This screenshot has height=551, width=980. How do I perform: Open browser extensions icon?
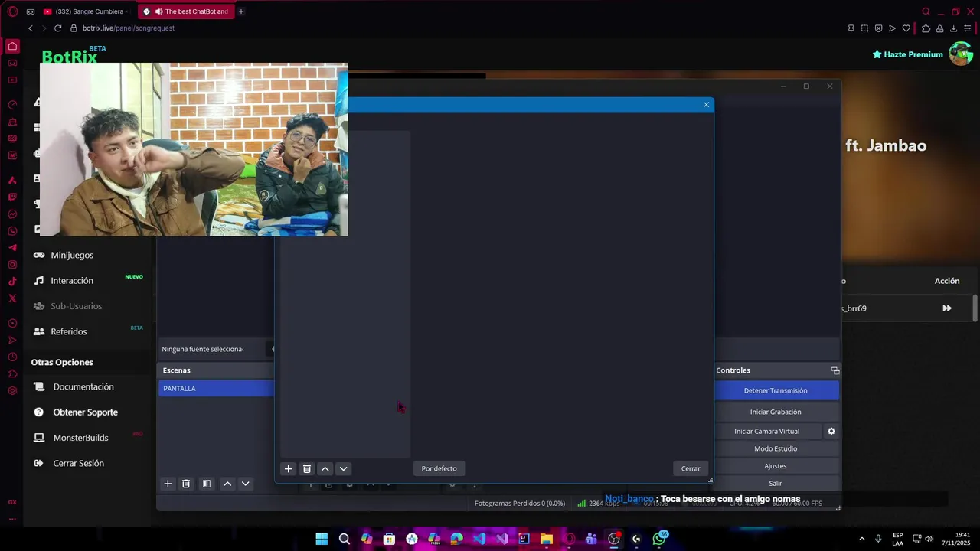point(926,28)
